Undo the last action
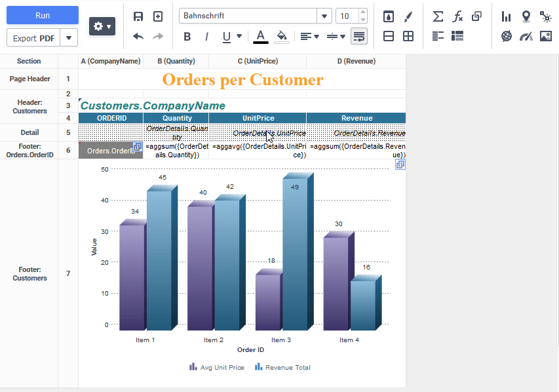Viewport: 559px width, 392px height. pyautogui.click(x=138, y=36)
